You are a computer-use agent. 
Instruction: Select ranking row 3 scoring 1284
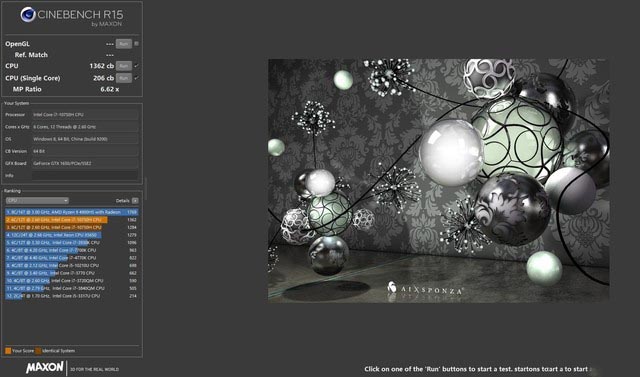click(x=71, y=227)
